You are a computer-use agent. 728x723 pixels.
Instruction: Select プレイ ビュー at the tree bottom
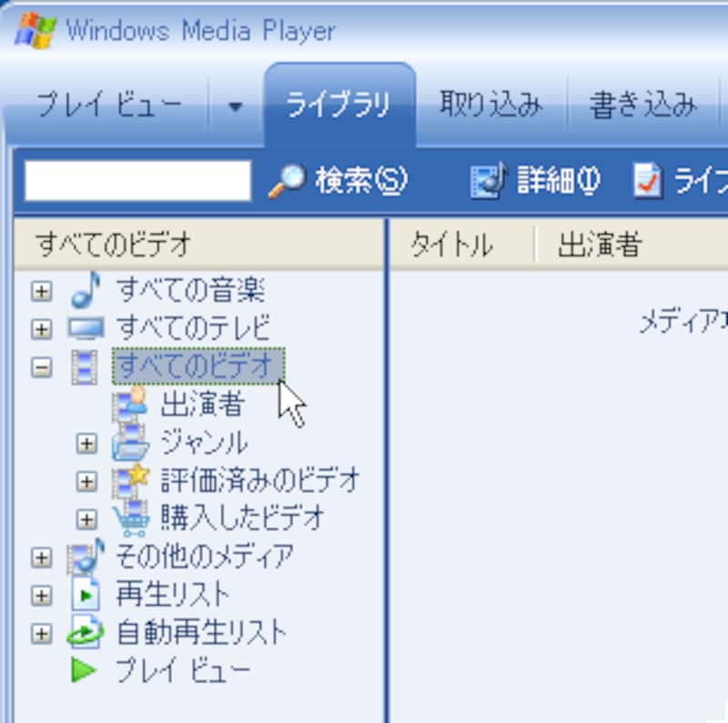pos(183,670)
